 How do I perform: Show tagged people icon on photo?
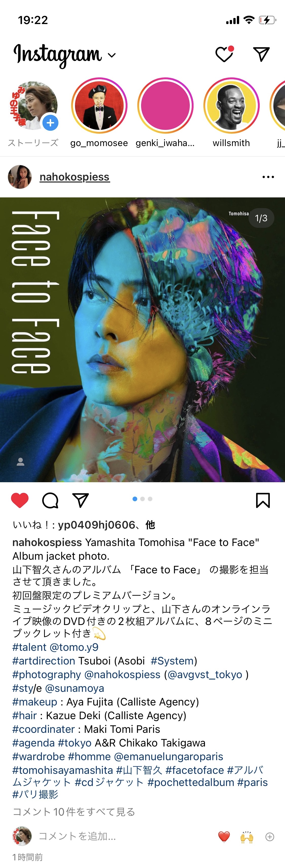21,462
